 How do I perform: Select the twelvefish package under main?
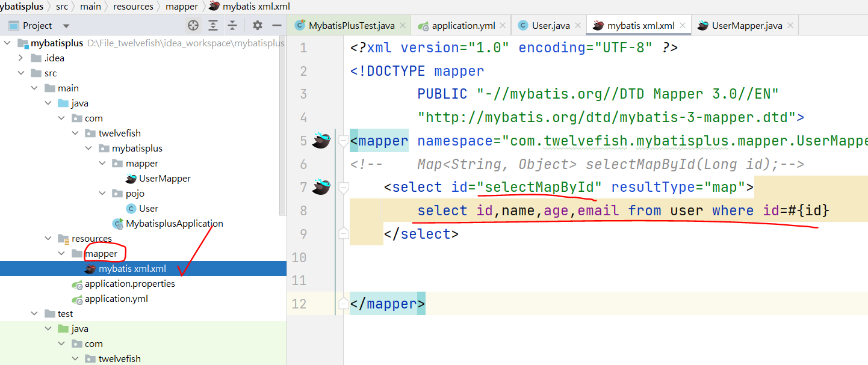pos(120,133)
